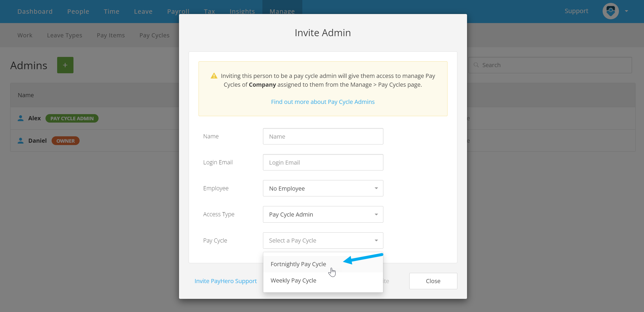Open Find out more about Pay Cycle Admins
Screen dimensions: 644x312
[x=323, y=102]
